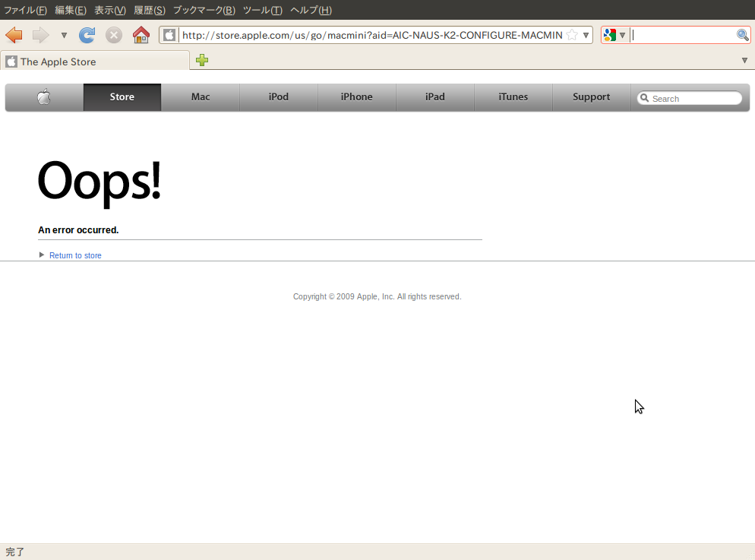Bookmark this page with the star icon
The image size is (755, 560).
coord(571,35)
